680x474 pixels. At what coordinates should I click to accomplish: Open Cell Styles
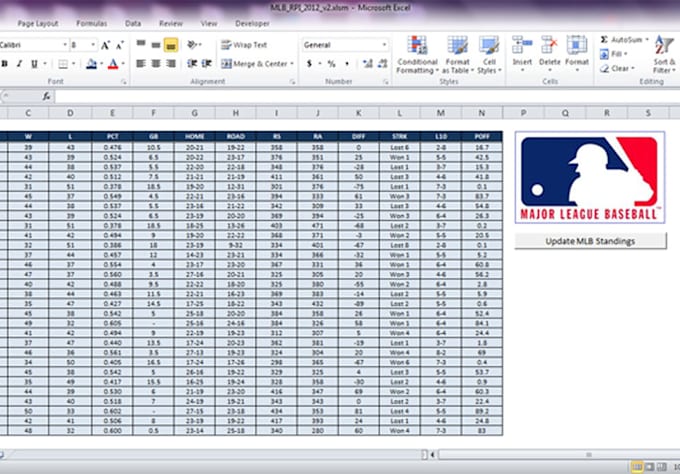489,55
